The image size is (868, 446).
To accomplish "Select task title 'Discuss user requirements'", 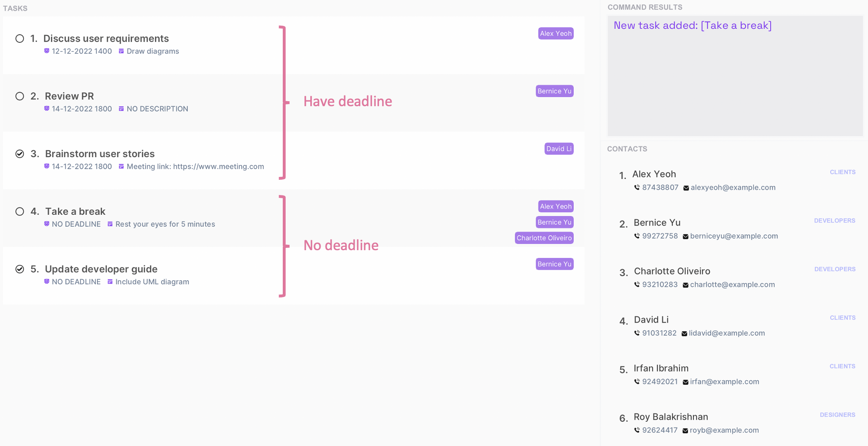I will click(x=106, y=39).
